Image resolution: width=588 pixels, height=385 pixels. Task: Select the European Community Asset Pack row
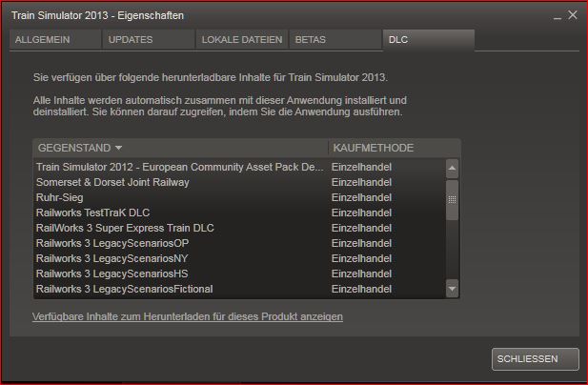tap(239, 167)
